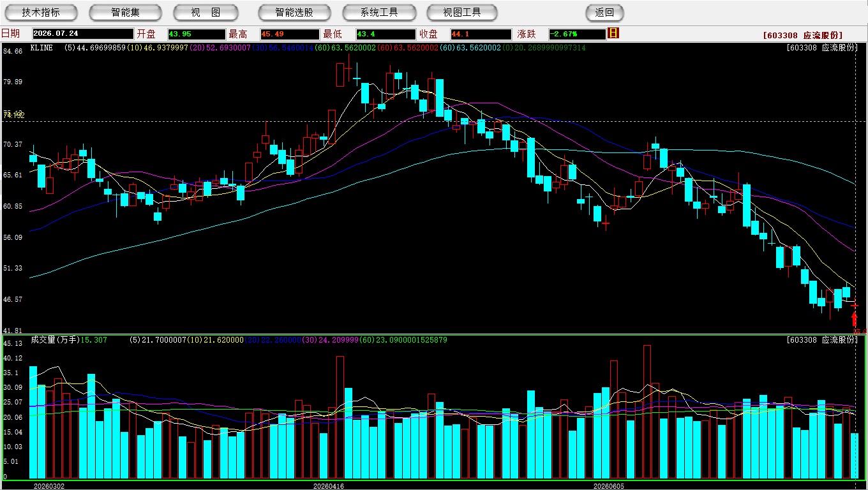The width and height of the screenshot is (868, 490).
Task: Click the KLINE indicator label
Action: [41, 48]
